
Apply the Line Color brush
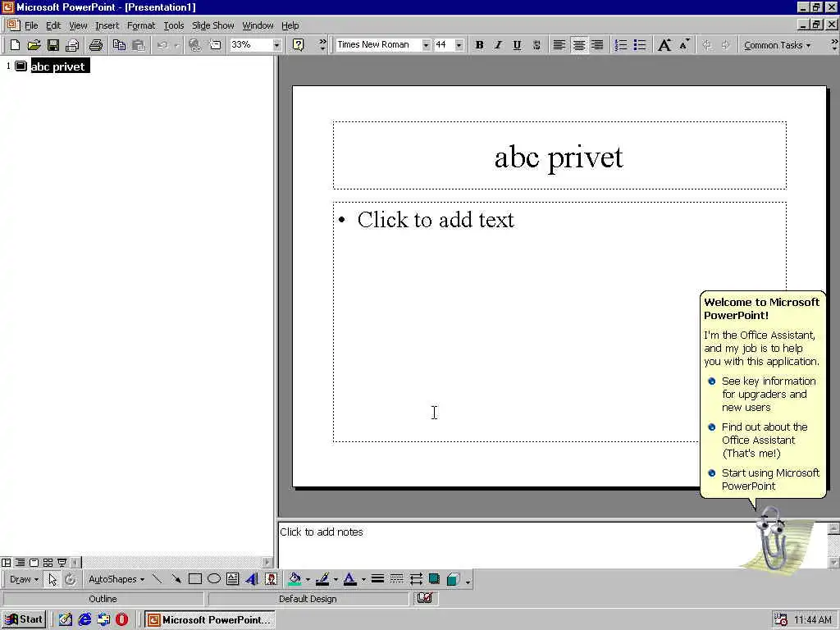coord(322,579)
